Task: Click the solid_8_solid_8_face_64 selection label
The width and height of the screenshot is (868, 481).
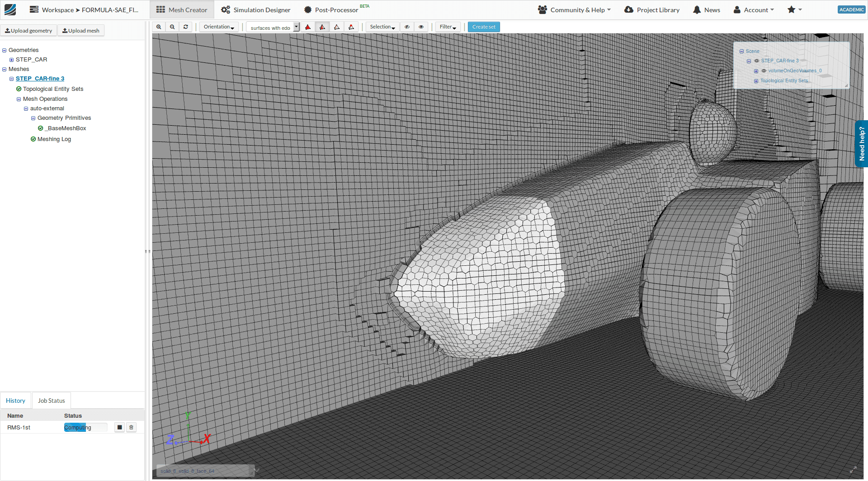Action: [188, 471]
